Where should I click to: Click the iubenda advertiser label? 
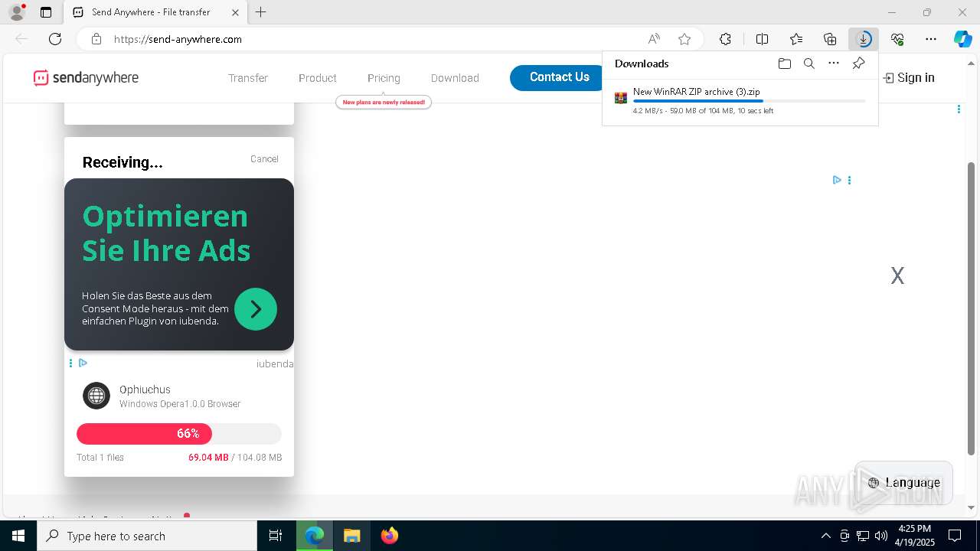pyautogui.click(x=275, y=364)
